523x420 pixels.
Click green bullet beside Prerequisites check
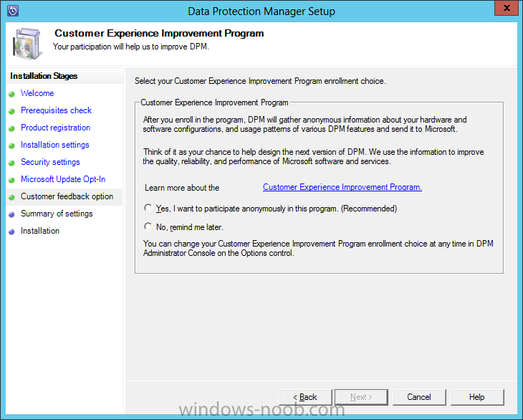[11, 111]
